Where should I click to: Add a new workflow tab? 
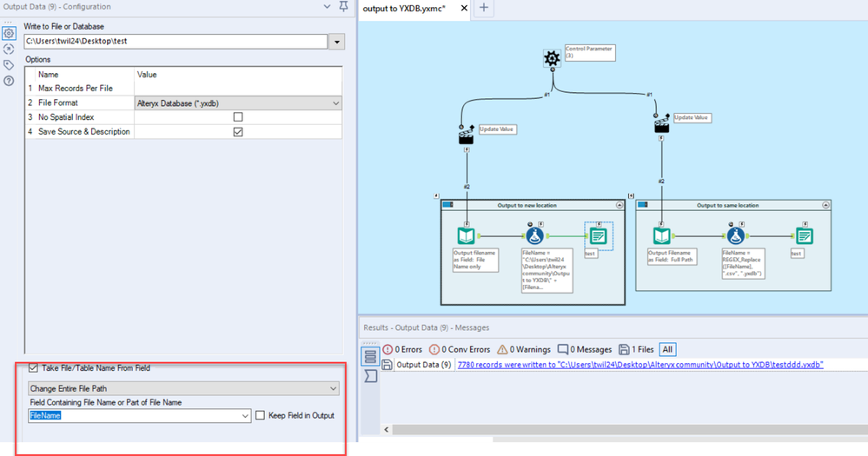click(483, 8)
